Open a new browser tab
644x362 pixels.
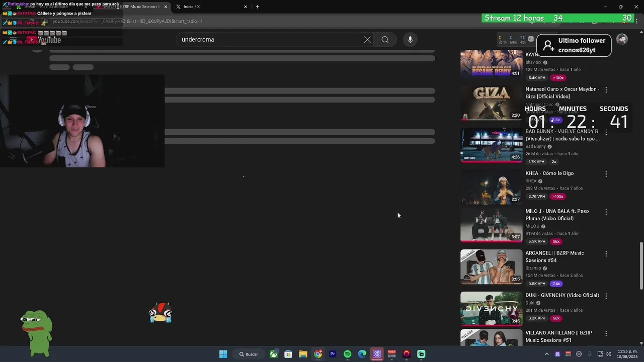(258, 7)
